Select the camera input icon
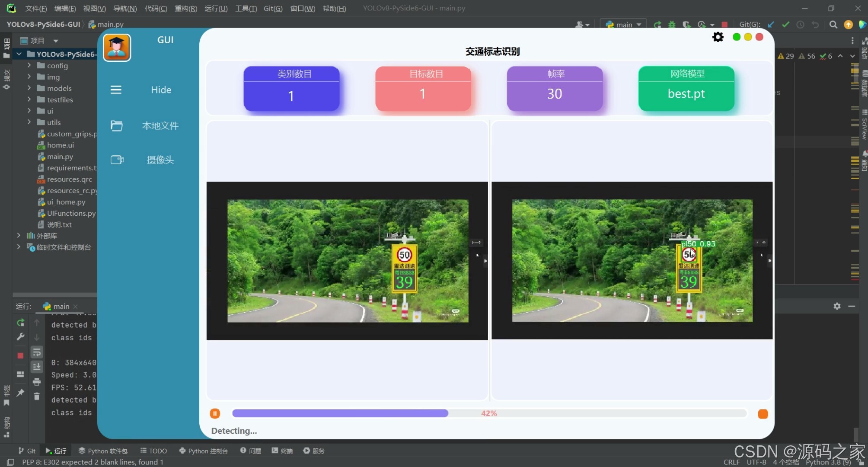 (117, 160)
